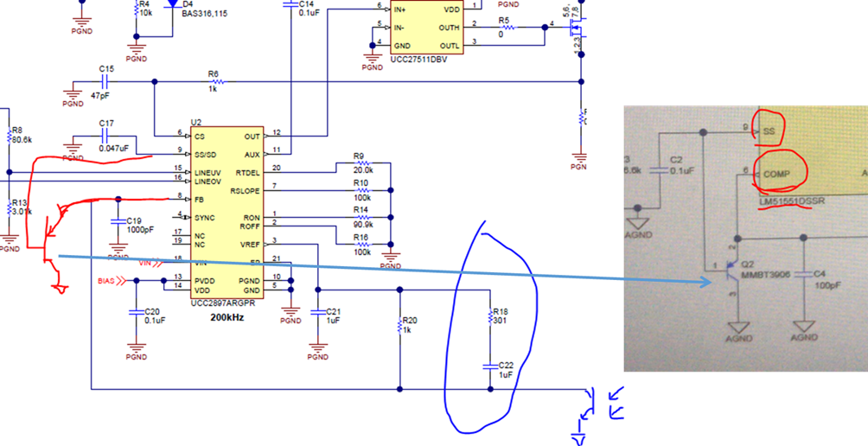
Task: Click the PVDD pin label on U2
Action: click(203, 281)
